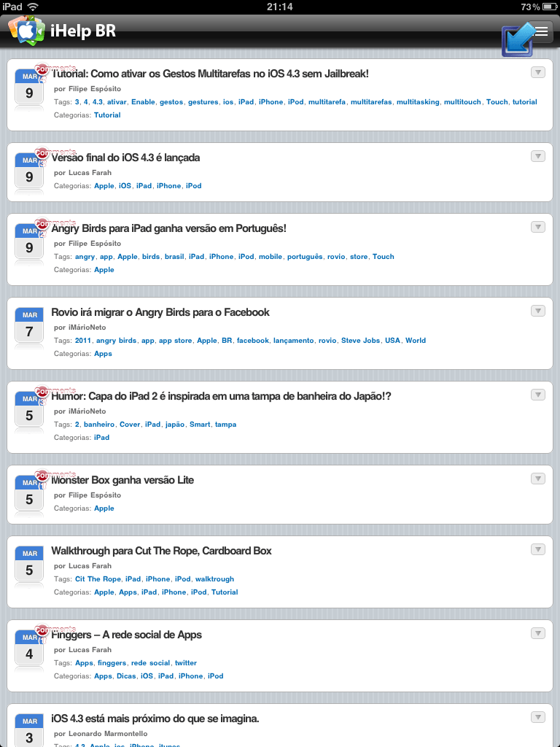
Task: Open comments bubble on Monster Box ganha versão Lite
Action: pyautogui.click(x=42, y=476)
